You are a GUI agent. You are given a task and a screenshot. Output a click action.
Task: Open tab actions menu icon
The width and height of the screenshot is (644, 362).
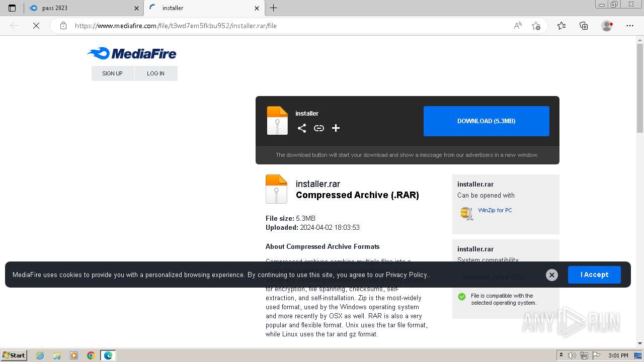tap(12, 8)
